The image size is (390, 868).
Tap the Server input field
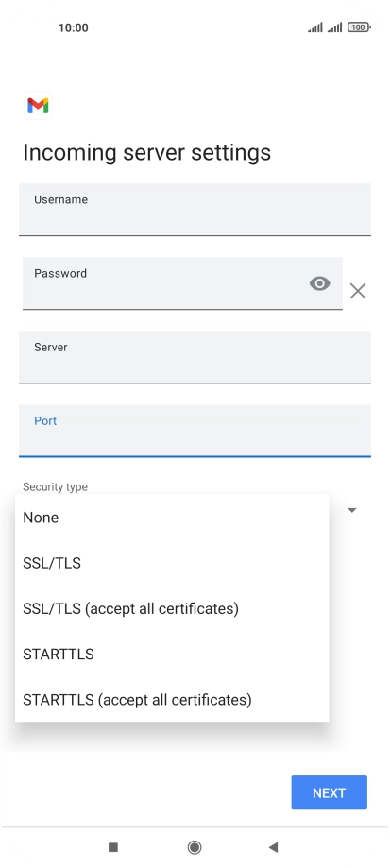(x=195, y=357)
